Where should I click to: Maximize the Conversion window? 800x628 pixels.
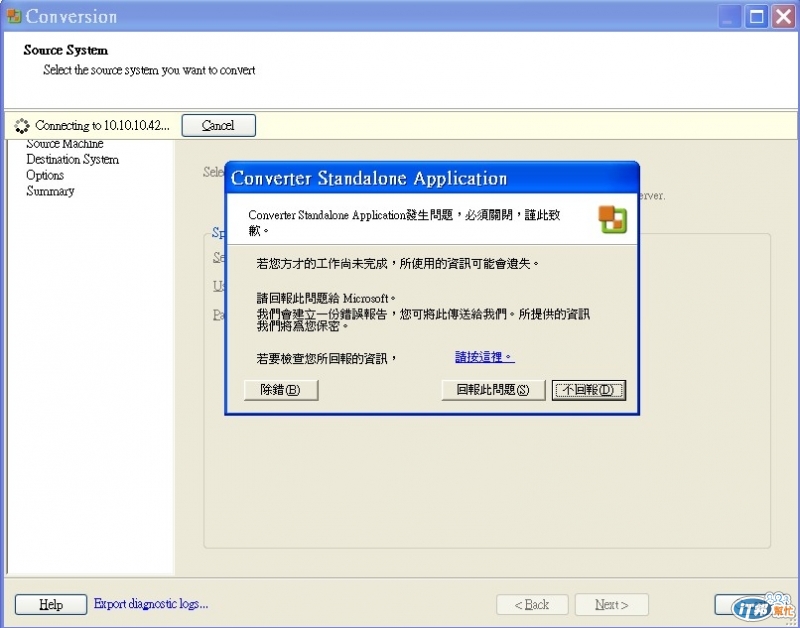click(756, 17)
